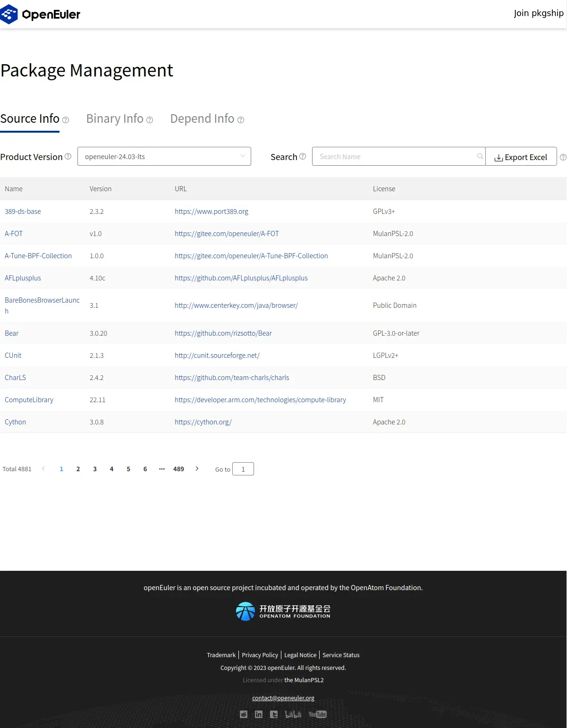
Task: Visit the github AFLplusplus URL
Action: click(241, 278)
